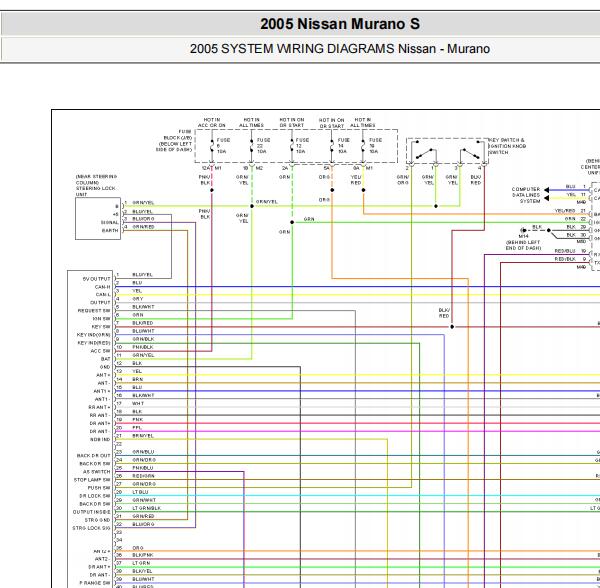Click '(BEHIND LEFT END OF DASH)' note
Image resolution: width=600 pixels, height=588 pixels.
pyautogui.click(x=523, y=245)
